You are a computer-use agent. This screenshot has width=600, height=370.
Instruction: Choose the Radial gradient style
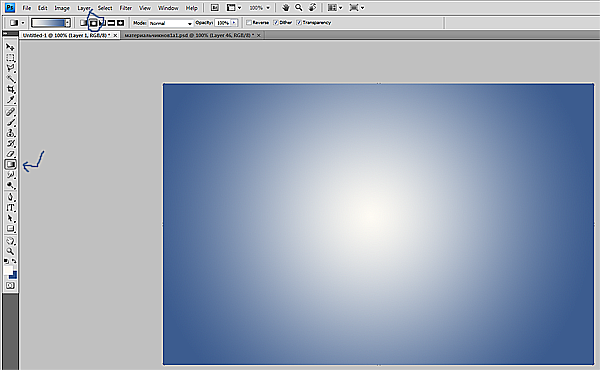point(93,23)
